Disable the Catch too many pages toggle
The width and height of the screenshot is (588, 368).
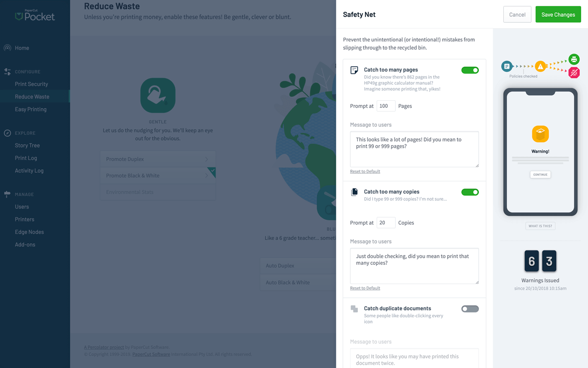[x=470, y=70]
